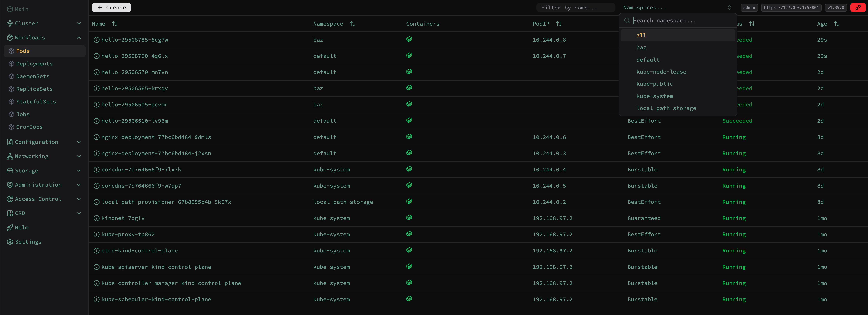Click info icon for kindnet-7dglv pod
Image resolution: width=868 pixels, height=315 pixels.
(x=96, y=218)
